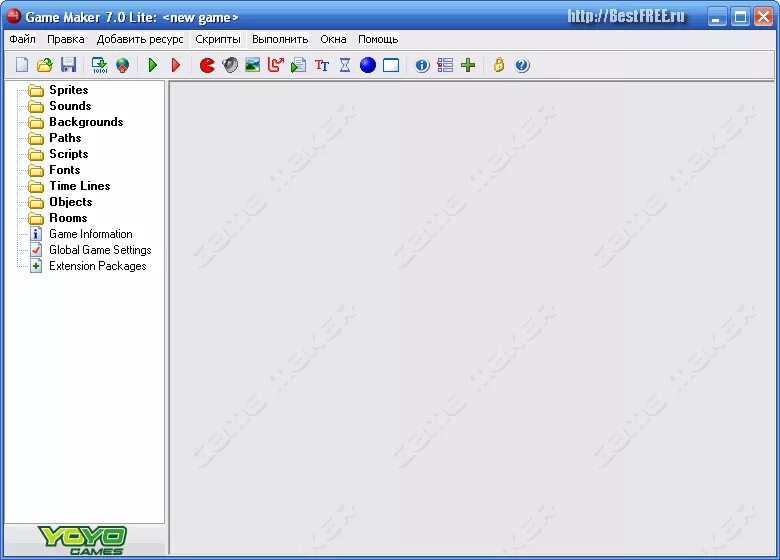Create a stand-alone executable
780x560 pixels.
[99, 65]
